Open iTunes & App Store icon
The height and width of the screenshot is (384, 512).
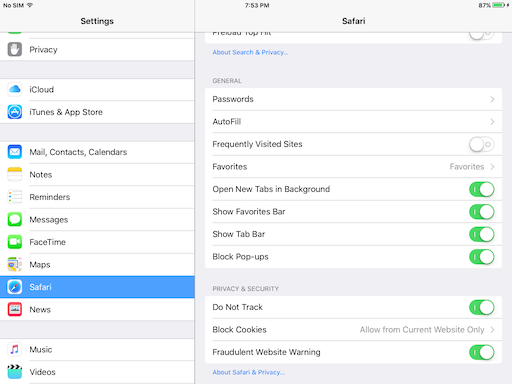point(15,112)
